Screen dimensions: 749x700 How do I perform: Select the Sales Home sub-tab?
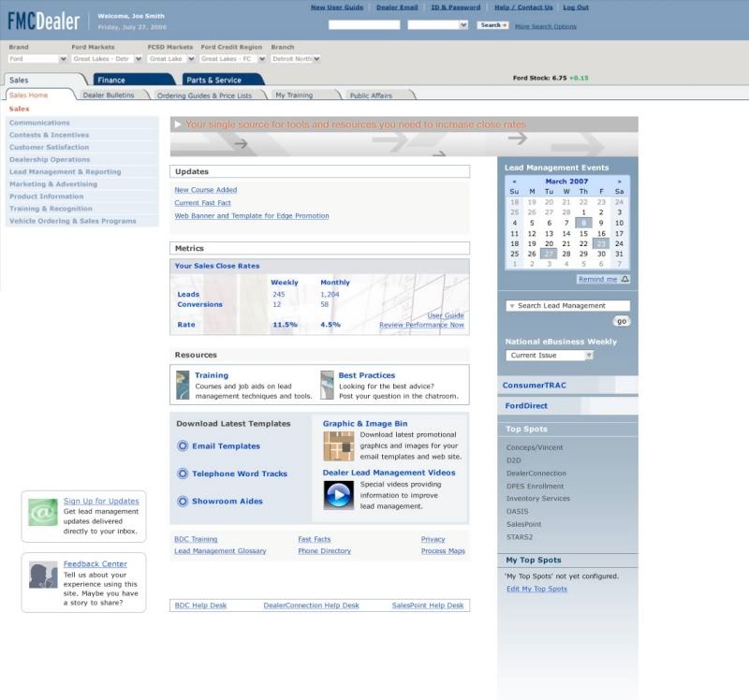click(x=39, y=95)
